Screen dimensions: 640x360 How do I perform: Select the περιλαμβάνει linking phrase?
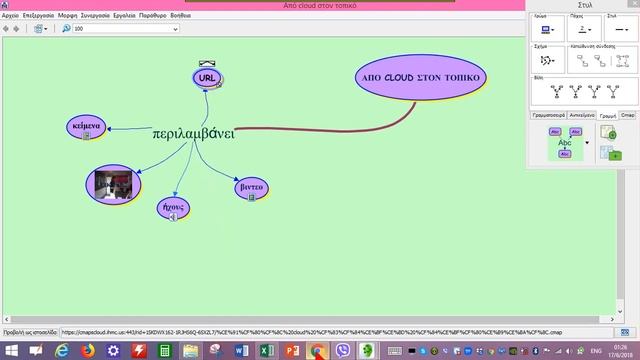click(193, 133)
